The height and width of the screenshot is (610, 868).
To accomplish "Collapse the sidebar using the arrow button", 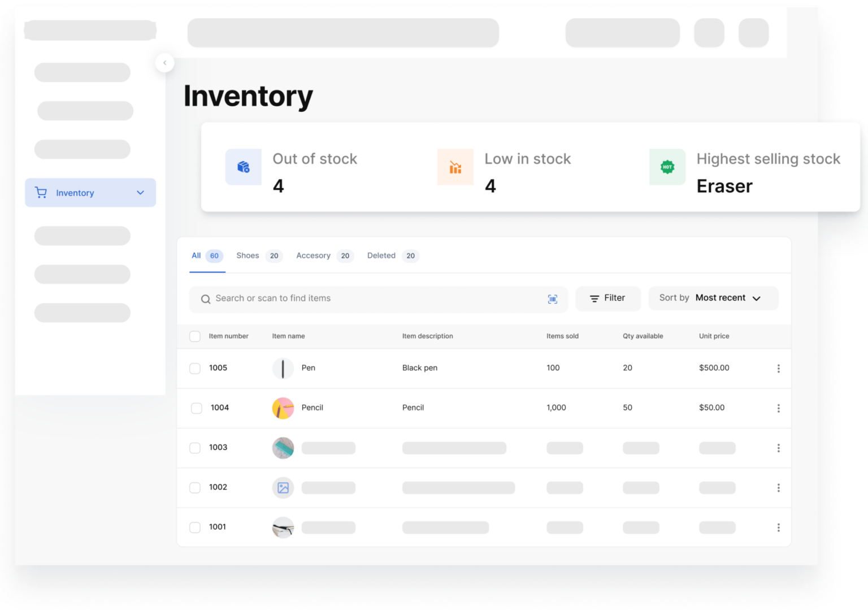I will [164, 63].
